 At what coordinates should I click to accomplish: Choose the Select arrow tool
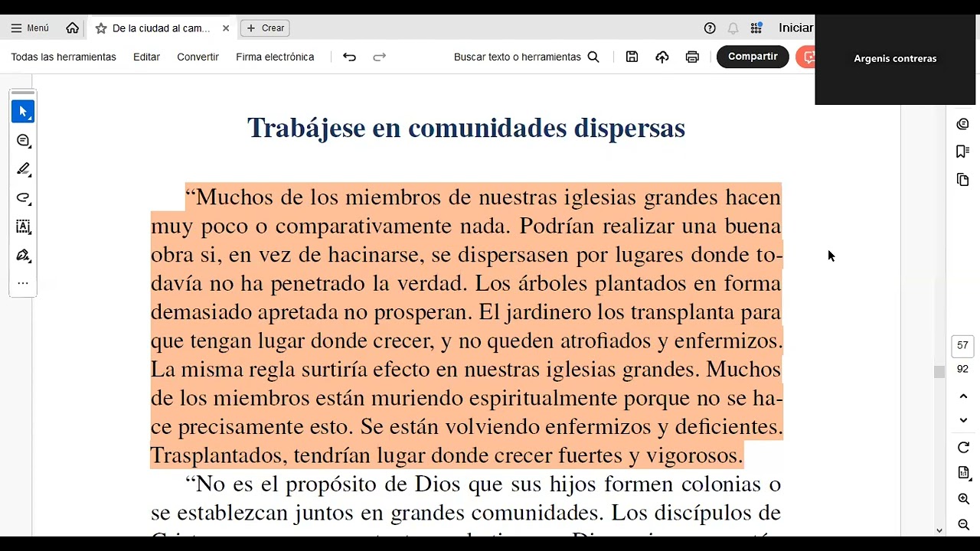tap(23, 112)
